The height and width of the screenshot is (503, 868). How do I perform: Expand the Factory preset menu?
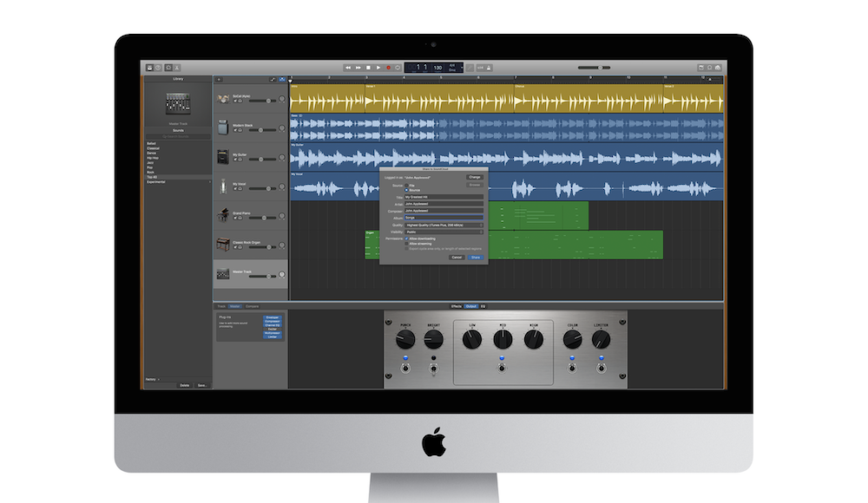tap(153, 380)
